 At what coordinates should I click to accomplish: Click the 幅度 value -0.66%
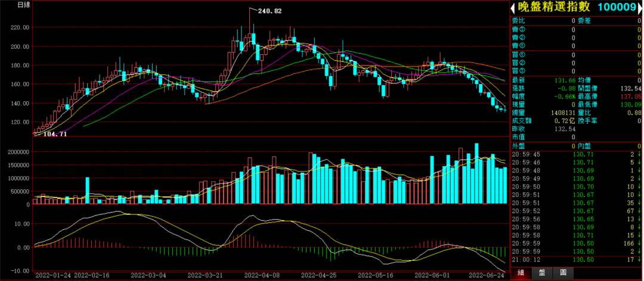coord(564,96)
